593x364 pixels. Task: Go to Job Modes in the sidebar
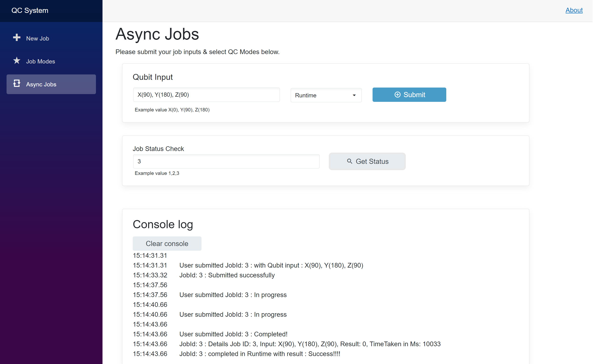click(51, 61)
